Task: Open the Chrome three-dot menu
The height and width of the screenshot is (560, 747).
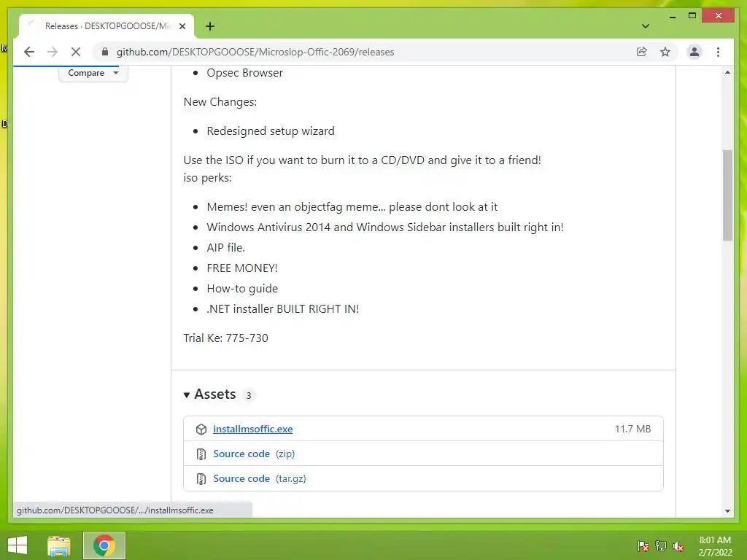Action: pyautogui.click(x=718, y=52)
